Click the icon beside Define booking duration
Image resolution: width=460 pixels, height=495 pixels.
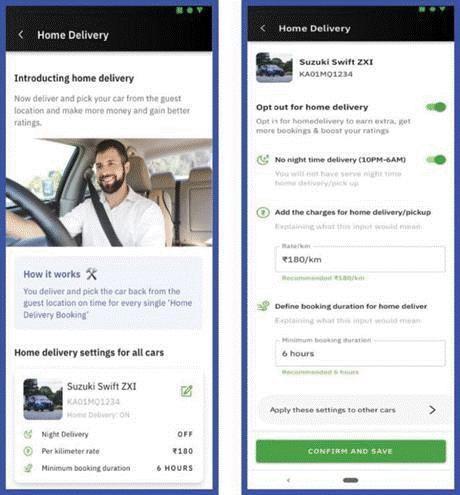(263, 306)
